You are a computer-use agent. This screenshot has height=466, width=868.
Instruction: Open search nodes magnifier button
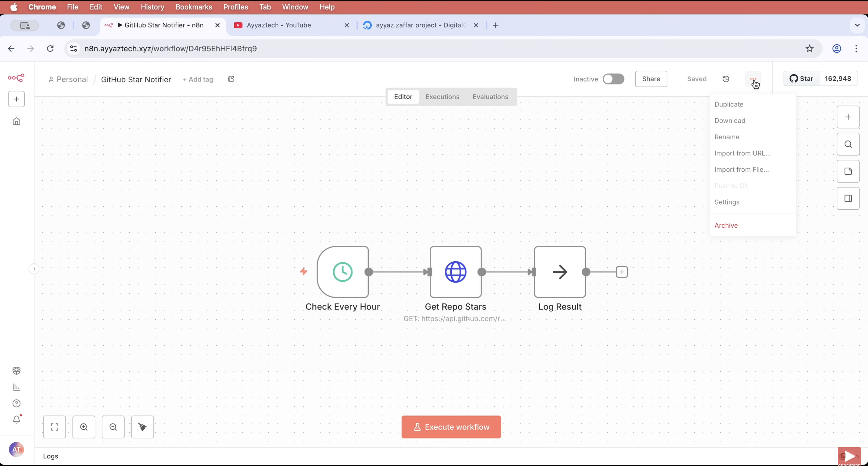click(848, 144)
